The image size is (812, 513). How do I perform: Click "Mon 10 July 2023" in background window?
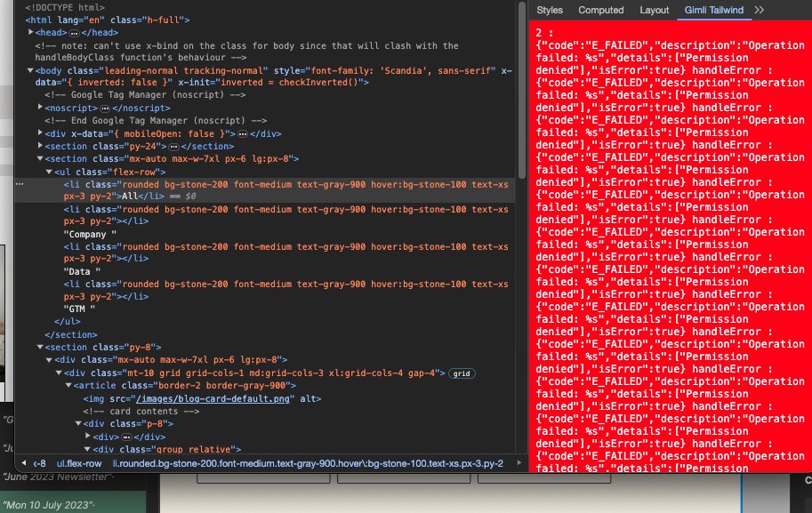click(49, 505)
